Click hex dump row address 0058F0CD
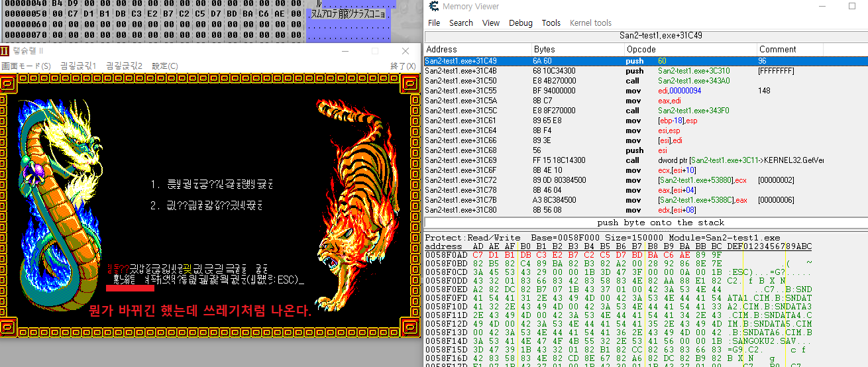This screenshot has height=367, width=868. (445, 272)
